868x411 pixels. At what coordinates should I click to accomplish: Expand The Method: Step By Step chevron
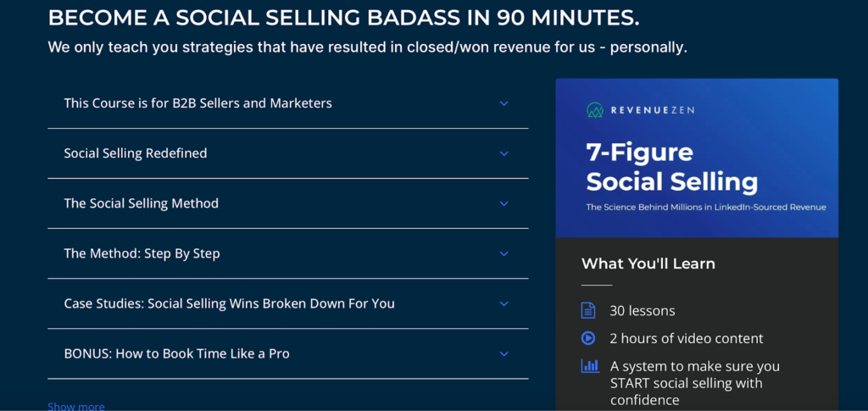click(504, 254)
